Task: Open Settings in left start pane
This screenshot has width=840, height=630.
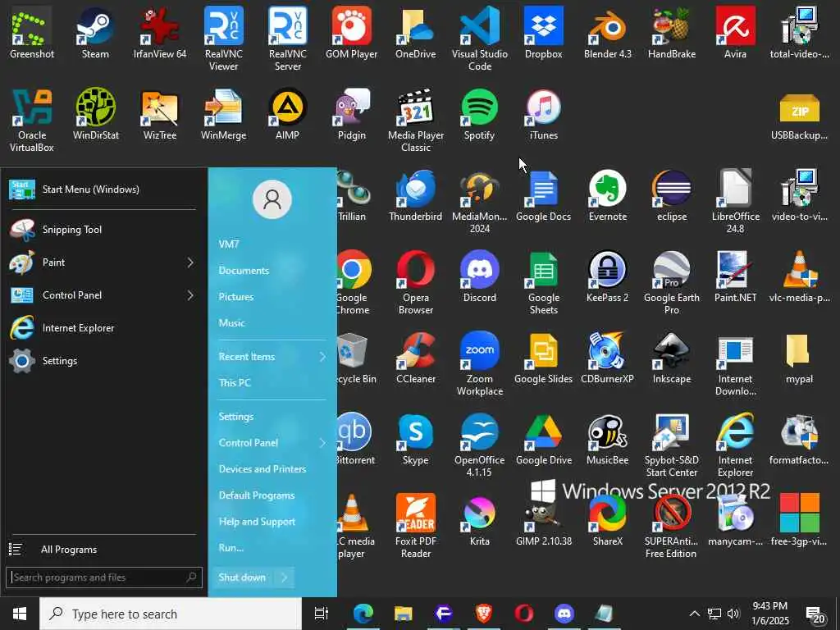Action: [103, 361]
